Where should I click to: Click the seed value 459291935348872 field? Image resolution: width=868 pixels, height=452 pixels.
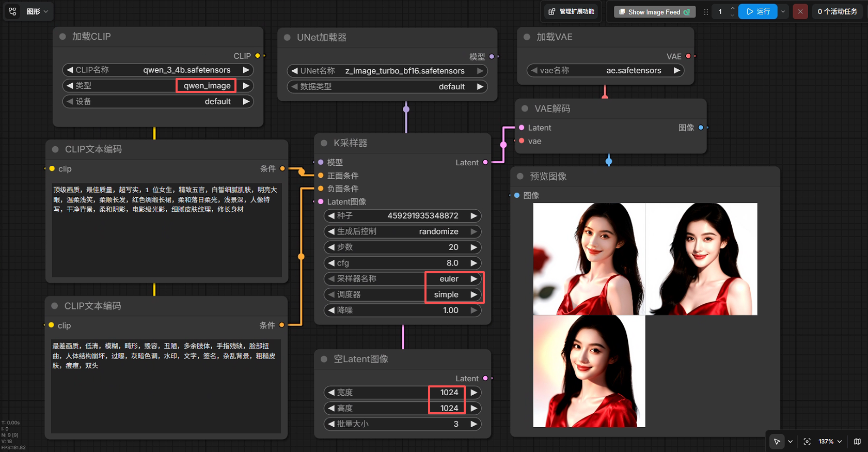coord(402,215)
